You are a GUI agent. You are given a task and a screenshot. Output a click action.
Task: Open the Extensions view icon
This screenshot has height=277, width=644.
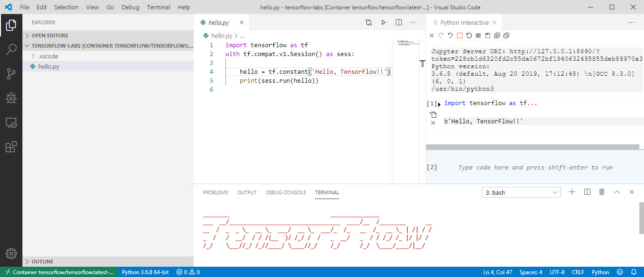click(11, 146)
